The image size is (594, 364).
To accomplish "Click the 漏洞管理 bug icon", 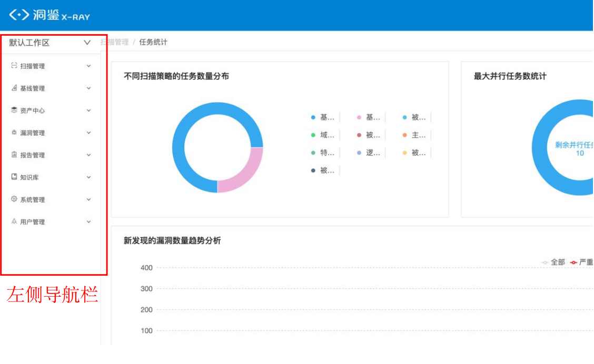I will click(14, 133).
